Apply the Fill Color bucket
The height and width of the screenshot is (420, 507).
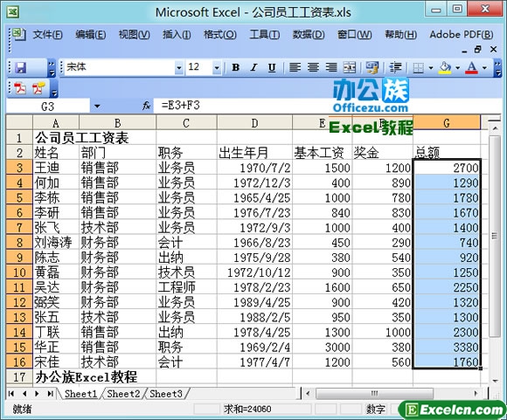[445, 67]
